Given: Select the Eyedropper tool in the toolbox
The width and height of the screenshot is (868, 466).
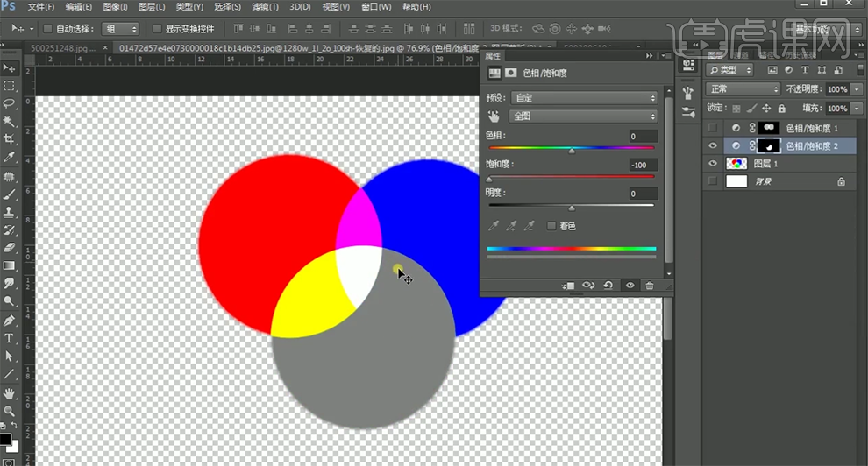Looking at the screenshot, I should [x=10, y=158].
